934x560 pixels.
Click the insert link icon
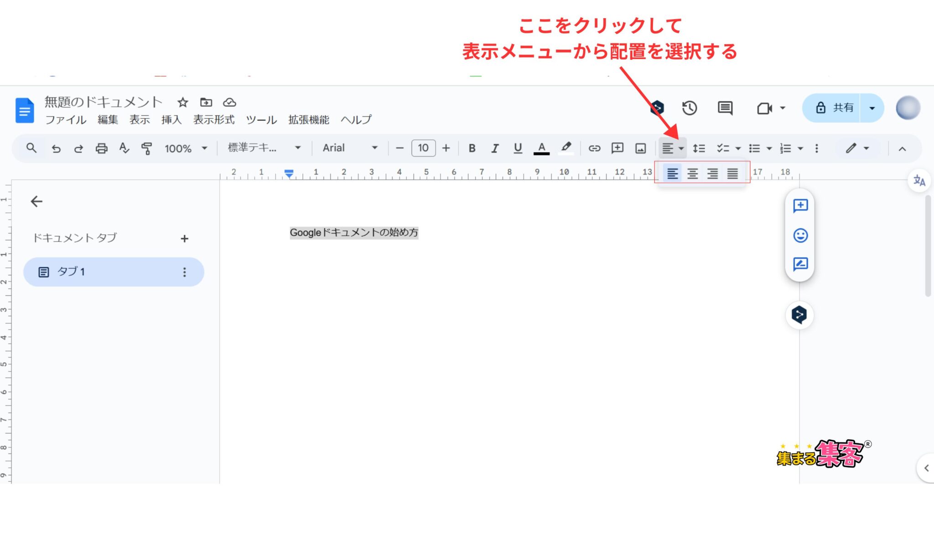(594, 148)
